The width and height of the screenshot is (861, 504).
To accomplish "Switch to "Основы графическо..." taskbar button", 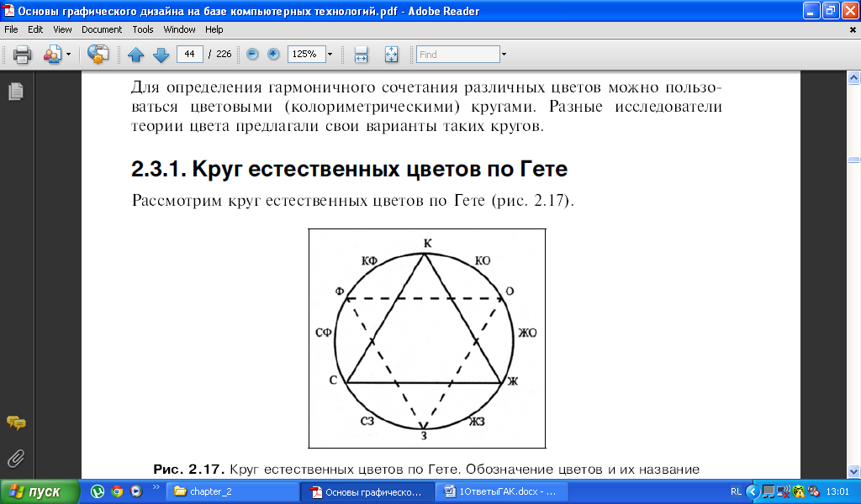I will point(367,491).
